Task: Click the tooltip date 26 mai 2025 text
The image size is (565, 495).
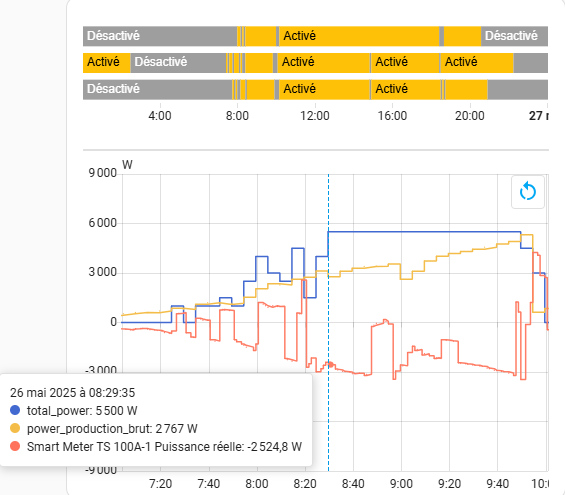Action: tap(72, 392)
